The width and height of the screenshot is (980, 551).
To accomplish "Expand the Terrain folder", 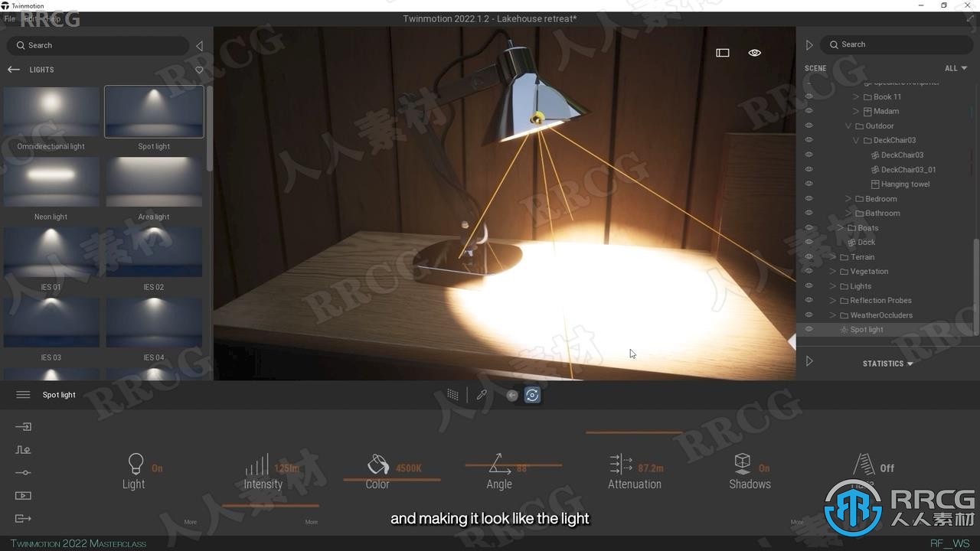I will (833, 257).
